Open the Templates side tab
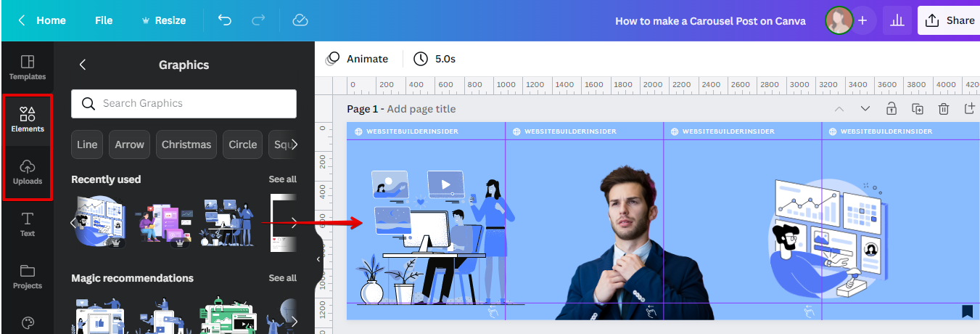This screenshot has width=980, height=334. (28, 68)
